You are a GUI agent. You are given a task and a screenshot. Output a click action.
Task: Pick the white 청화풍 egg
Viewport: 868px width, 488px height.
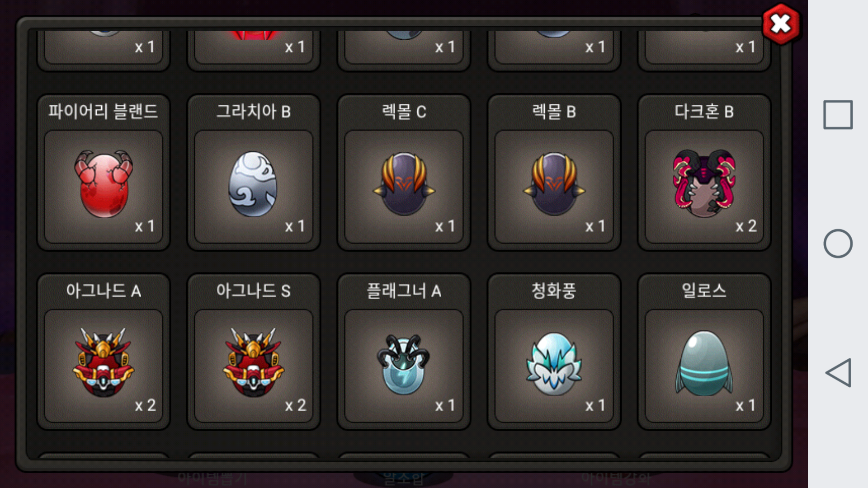coord(554,364)
